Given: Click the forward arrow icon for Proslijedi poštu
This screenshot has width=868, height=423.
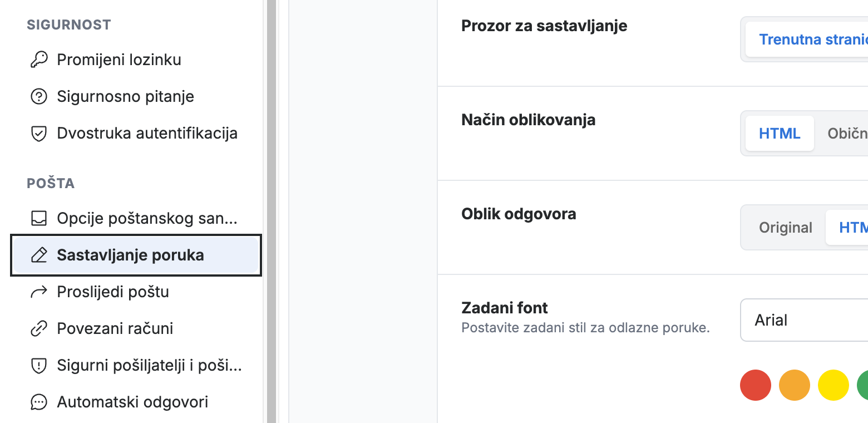Looking at the screenshot, I should (x=38, y=292).
